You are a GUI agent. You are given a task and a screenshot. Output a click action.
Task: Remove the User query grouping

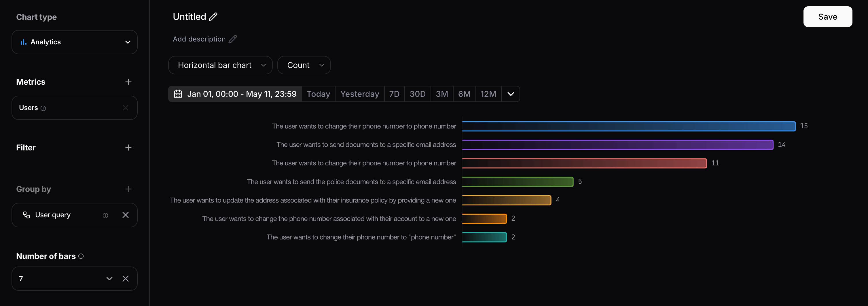[x=126, y=215]
